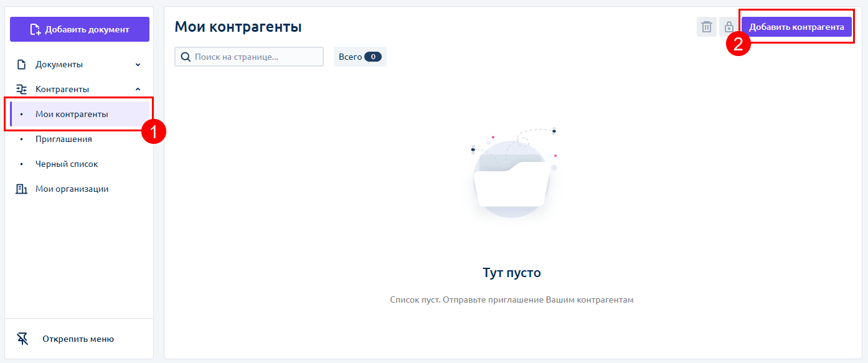Click the trash delete icon
Screen dimensions: 868x363
point(707,27)
